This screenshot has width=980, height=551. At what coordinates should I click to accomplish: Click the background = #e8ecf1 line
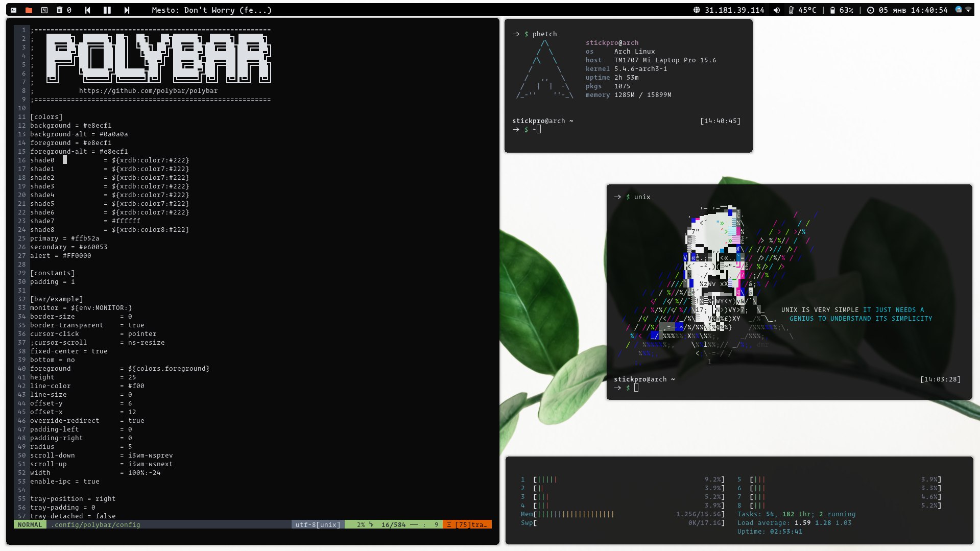(x=70, y=125)
